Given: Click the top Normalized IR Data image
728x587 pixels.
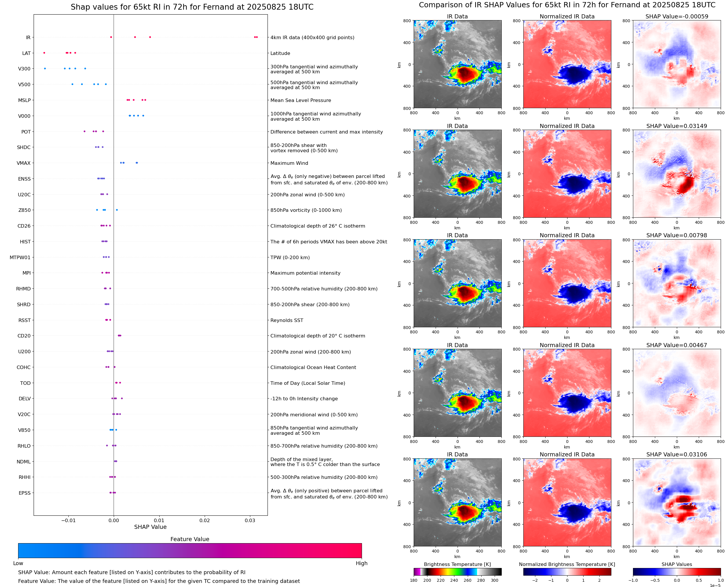Looking at the screenshot, I should [567, 64].
